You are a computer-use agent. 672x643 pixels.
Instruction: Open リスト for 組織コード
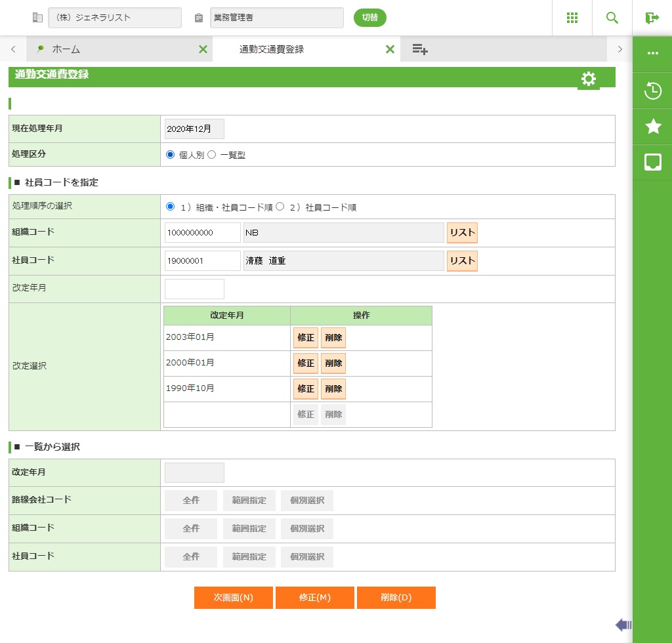coord(462,233)
